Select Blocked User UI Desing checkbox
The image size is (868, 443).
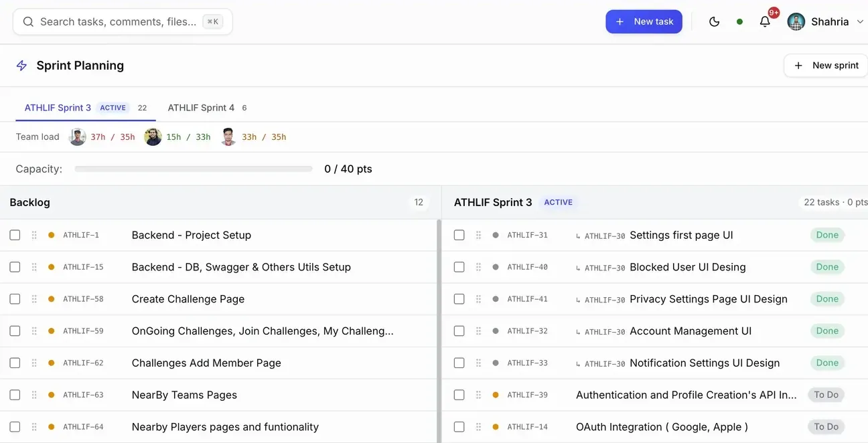pos(459,267)
